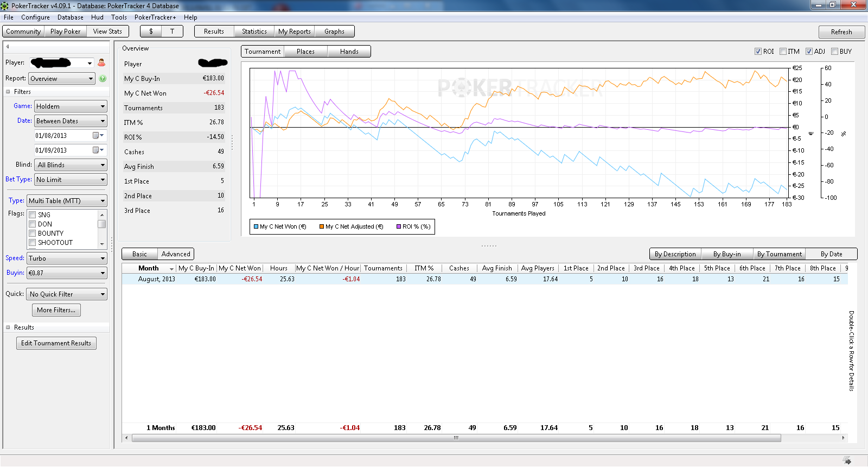868x467 pixels.
Task: Open the Tools menu
Action: pos(119,17)
